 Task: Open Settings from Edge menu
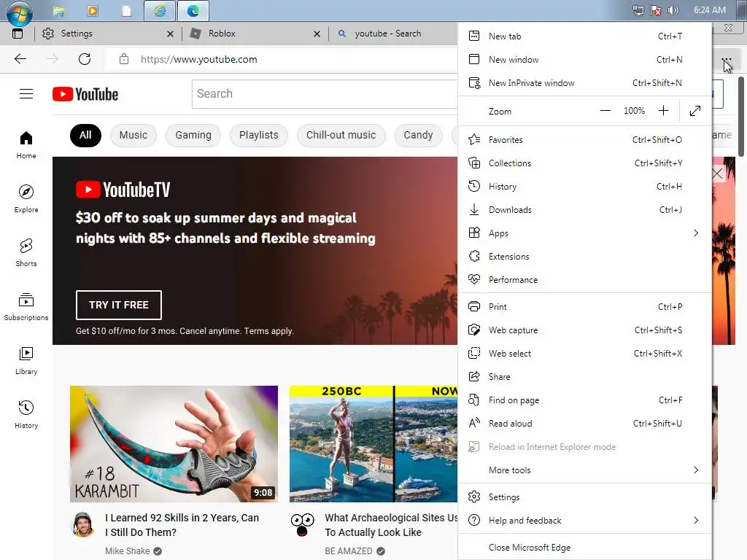tap(584, 497)
